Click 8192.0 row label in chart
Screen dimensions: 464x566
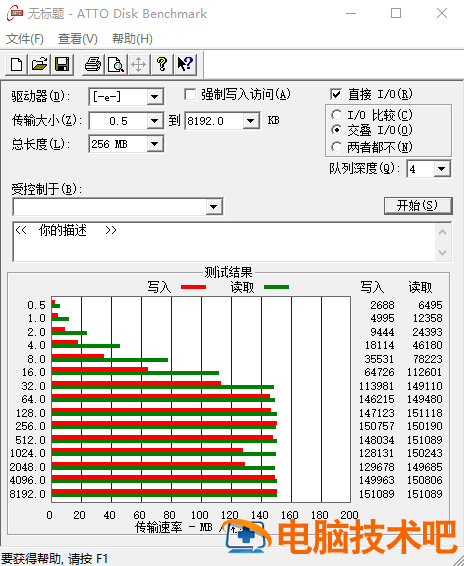[x=27, y=494]
